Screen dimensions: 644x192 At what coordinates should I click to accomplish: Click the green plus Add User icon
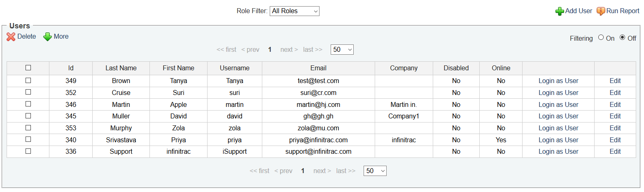tap(560, 11)
